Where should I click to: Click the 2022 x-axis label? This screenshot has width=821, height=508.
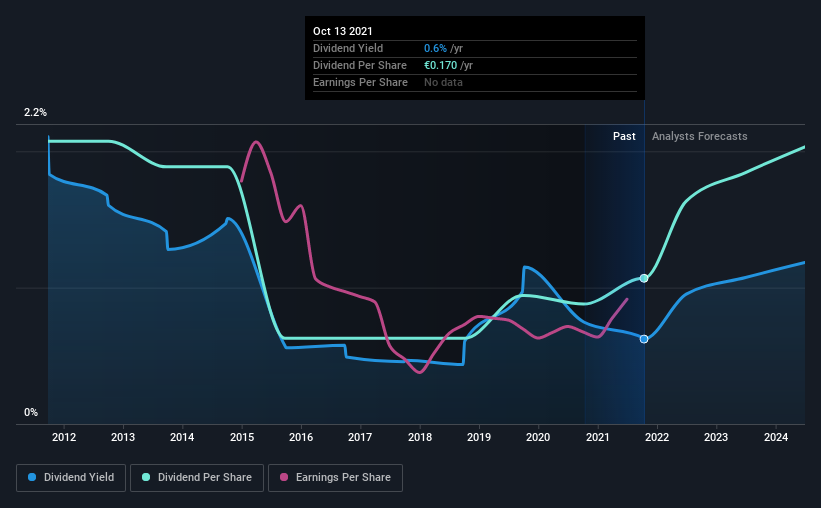[x=657, y=437]
